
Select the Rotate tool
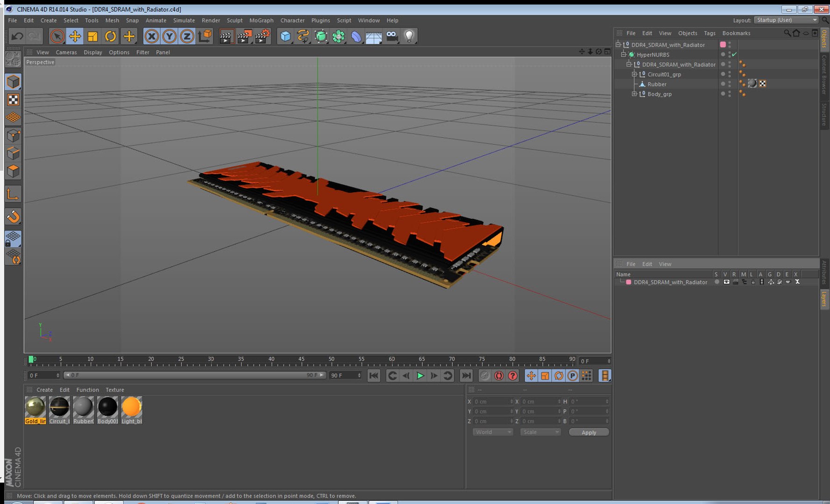tap(110, 36)
